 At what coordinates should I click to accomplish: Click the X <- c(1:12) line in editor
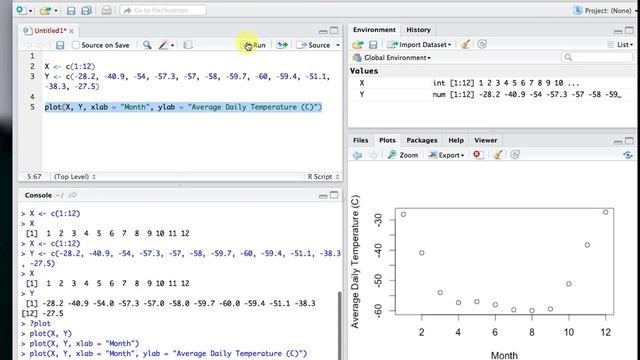[x=70, y=66]
